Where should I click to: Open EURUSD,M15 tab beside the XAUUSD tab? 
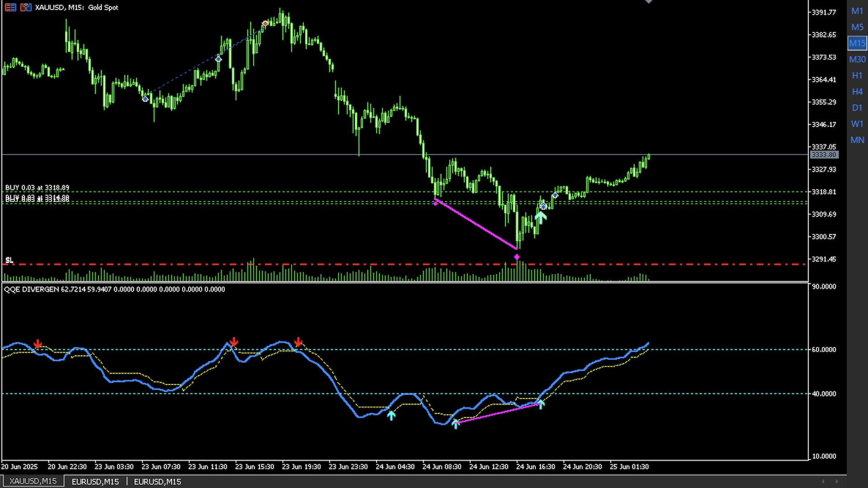(95, 482)
